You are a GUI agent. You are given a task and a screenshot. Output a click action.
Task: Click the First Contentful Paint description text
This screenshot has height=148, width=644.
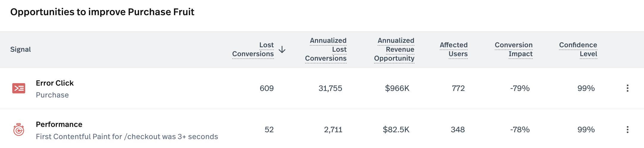(x=127, y=137)
